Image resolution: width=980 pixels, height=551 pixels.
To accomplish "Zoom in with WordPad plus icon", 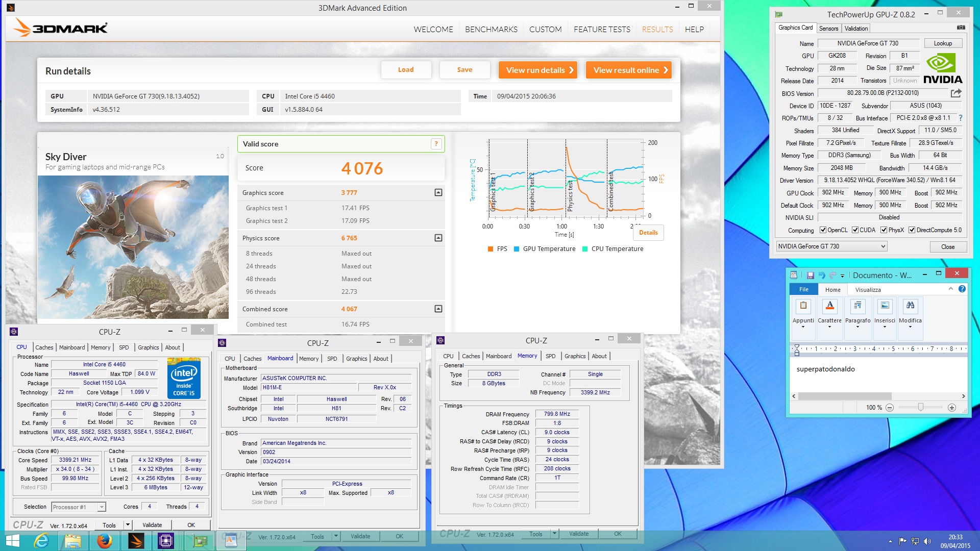I will [x=951, y=407].
